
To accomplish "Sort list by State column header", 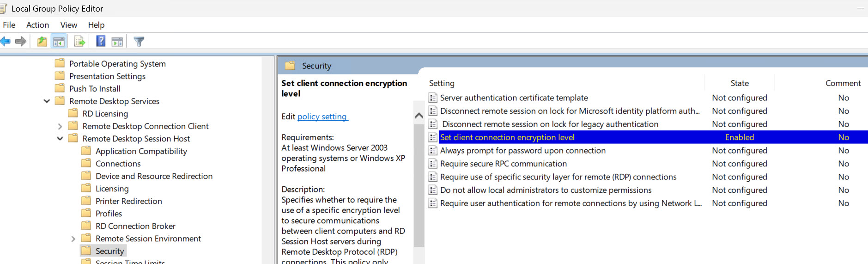I will (x=739, y=83).
